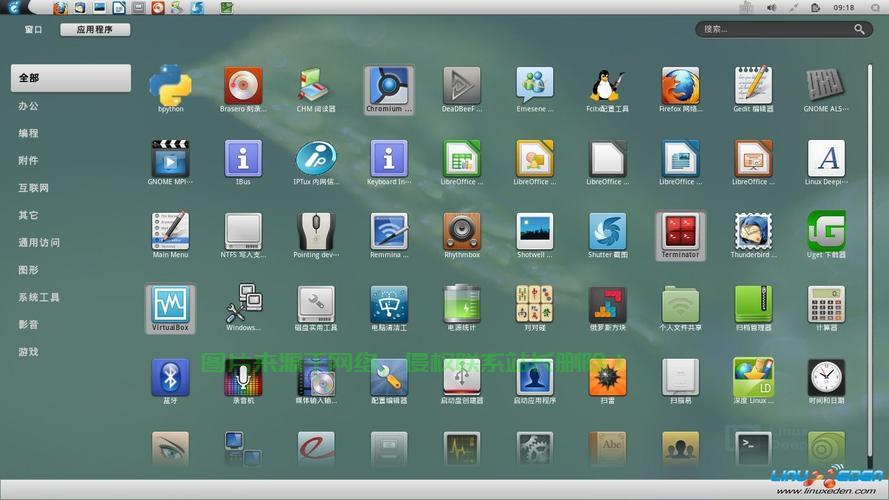Filter apps by 互联网 (Internet) category
The image size is (889, 500).
point(34,188)
